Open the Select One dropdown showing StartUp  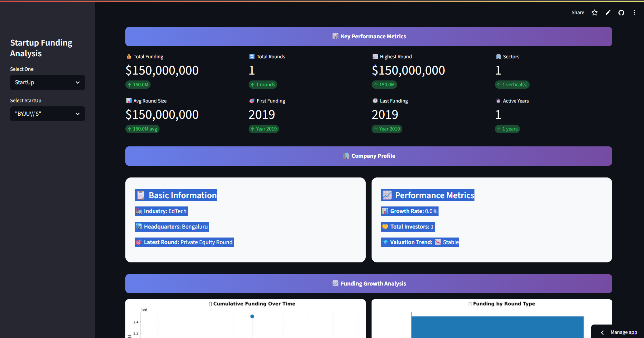click(48, 83)
